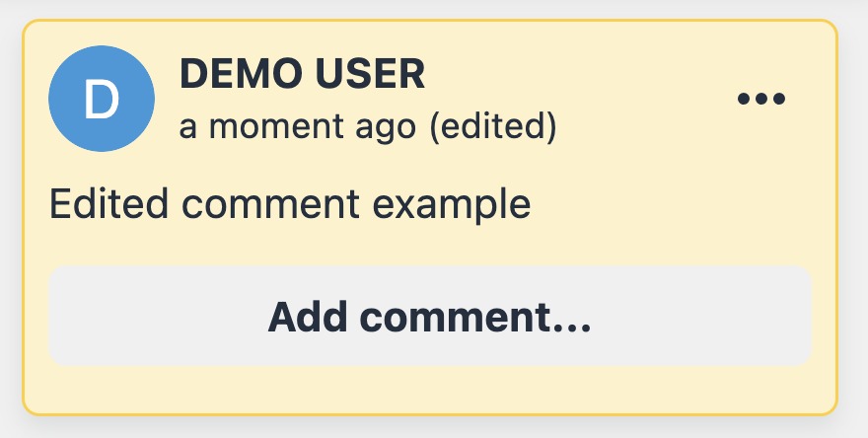Click the letter D inside the avatar
Viewport: 868px width, 438px height.
click(x=102, y=100)
